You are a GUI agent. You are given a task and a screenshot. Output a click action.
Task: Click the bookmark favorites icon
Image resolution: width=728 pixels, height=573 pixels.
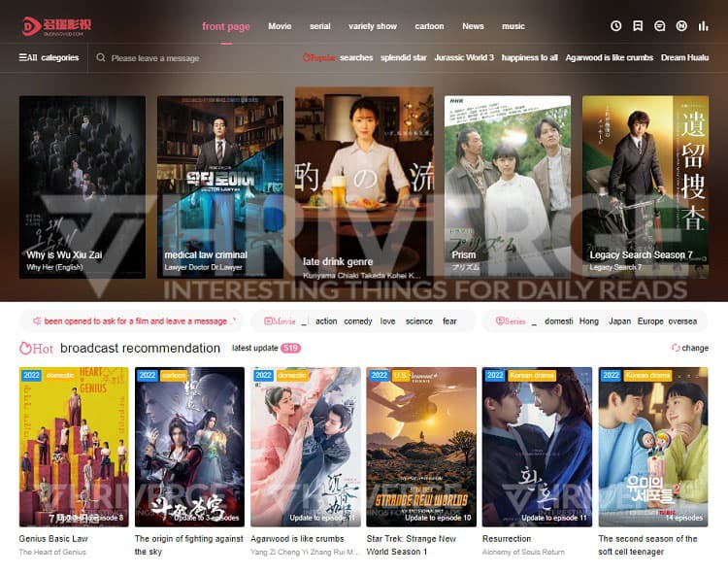click(638, 26)
